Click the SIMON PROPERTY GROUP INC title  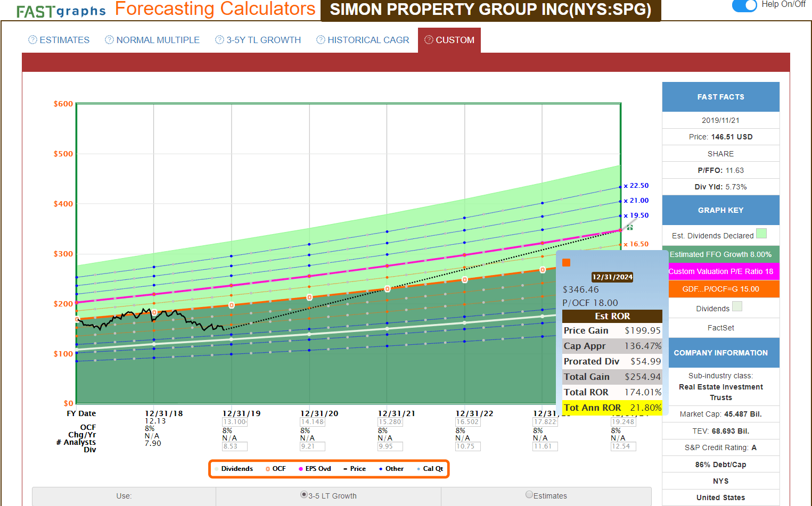[491, 10]
